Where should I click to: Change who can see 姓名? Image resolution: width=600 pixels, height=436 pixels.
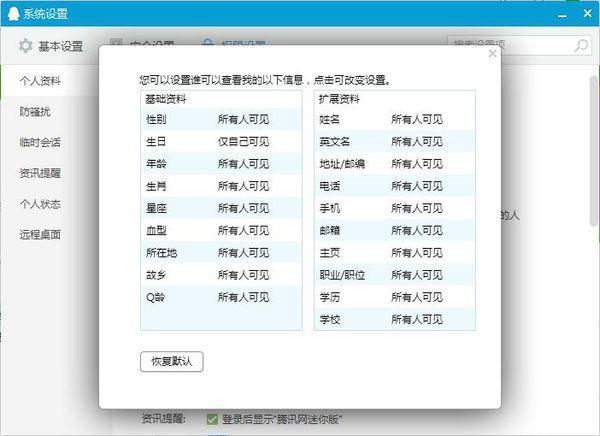417,119
